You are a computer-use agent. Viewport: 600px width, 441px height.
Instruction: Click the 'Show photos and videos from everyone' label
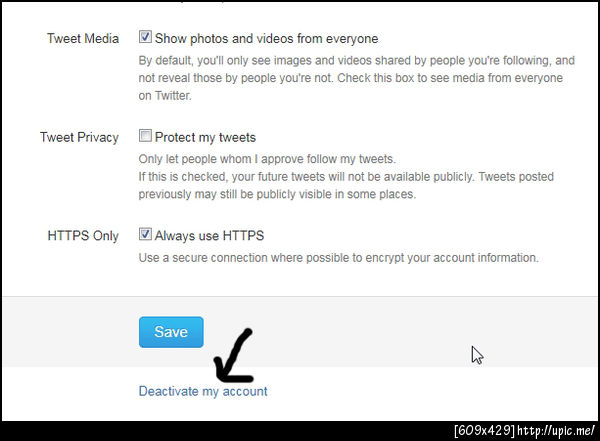[x=266, y=38]
